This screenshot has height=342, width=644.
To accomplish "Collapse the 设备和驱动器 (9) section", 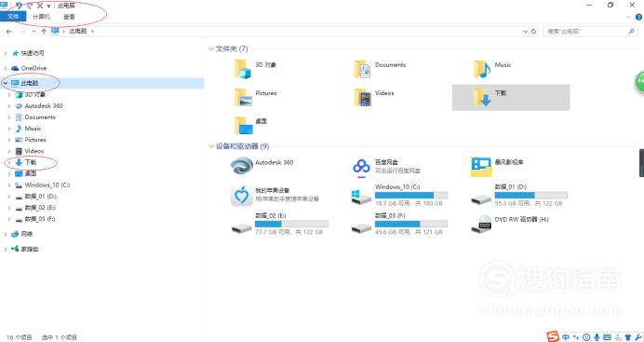I will tap(211, 146).
